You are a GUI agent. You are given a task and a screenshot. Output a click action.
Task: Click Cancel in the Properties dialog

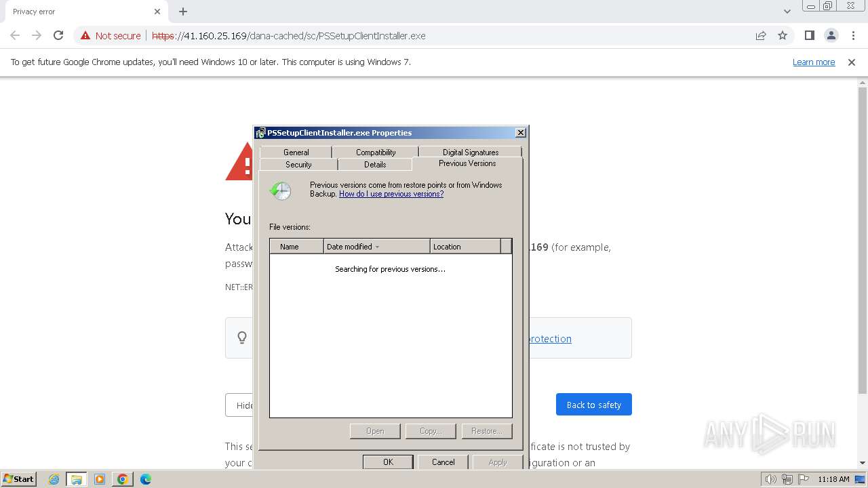tap(443, 462)
